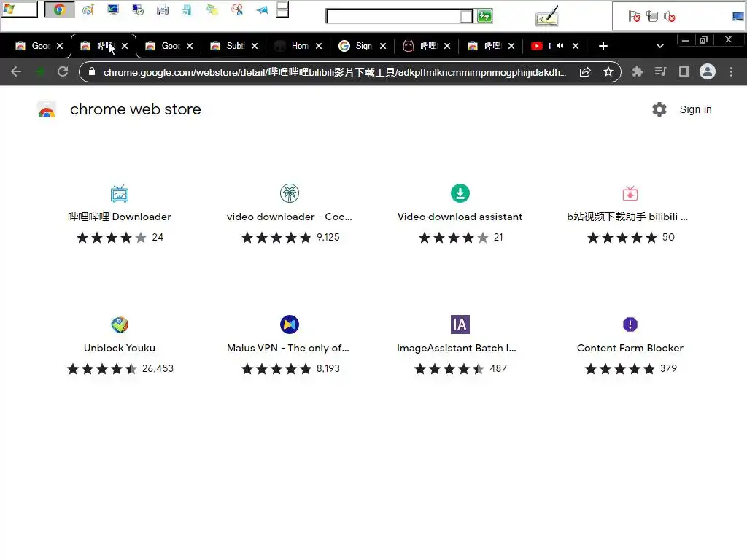
Task: Click the 26,453 rating count
Action: pyautogui.click(x=158, y=368)
